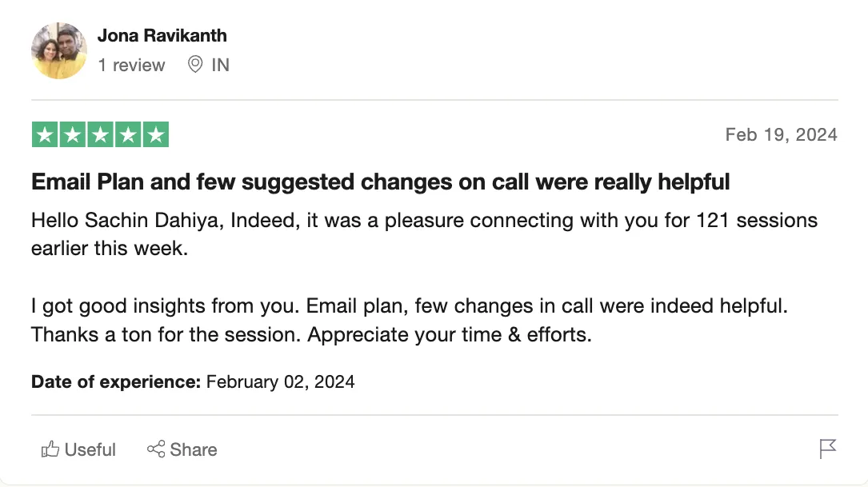Click the "1 review" count
Viewport: 868px width, 487px height.
pyautogui.click(x=131, y=66)
